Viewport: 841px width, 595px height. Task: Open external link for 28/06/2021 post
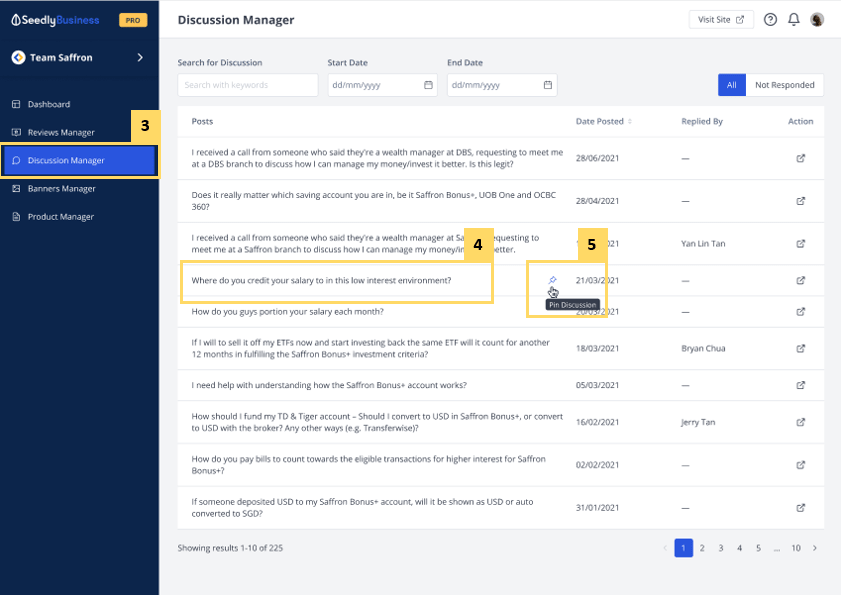coord(800,158)
